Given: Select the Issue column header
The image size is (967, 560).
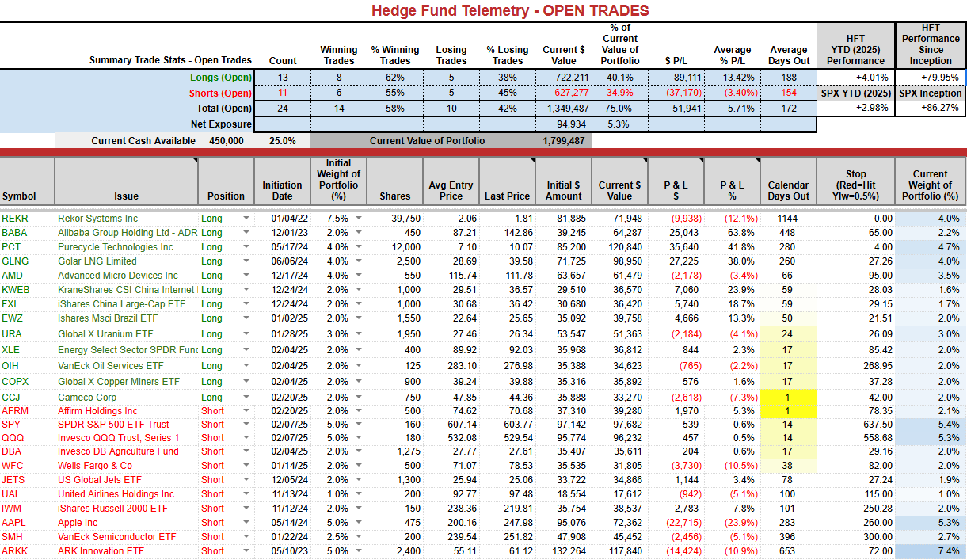Looking at the screenshot, I should pyautogui.click(x=126, y=181).
